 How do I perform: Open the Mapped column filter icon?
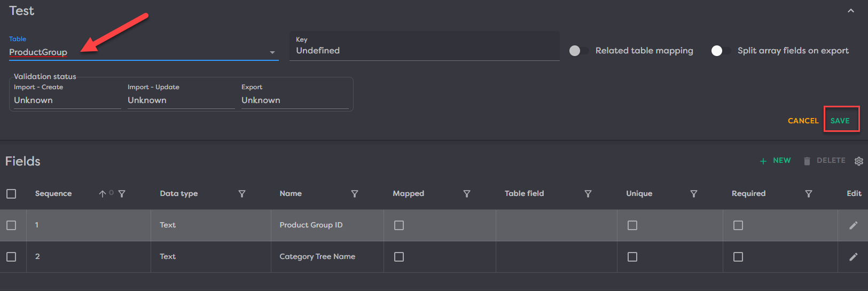coord(466,194)
